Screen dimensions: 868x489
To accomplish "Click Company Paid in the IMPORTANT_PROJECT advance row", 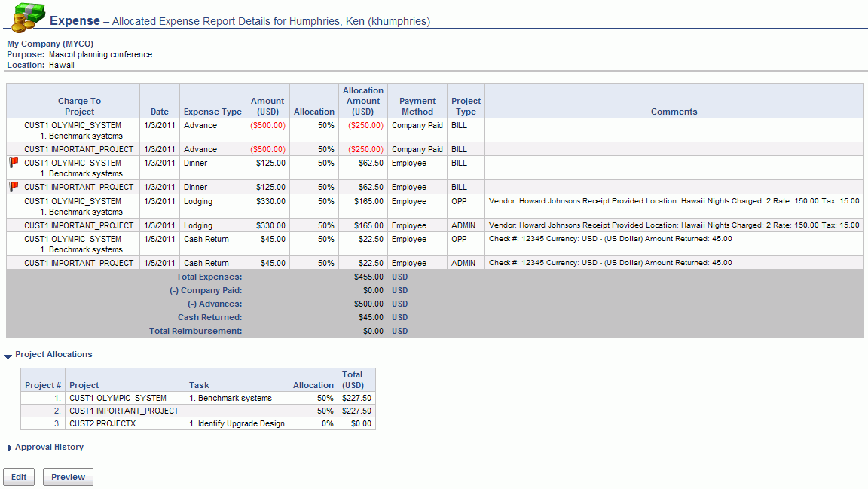I will [417, 149].
